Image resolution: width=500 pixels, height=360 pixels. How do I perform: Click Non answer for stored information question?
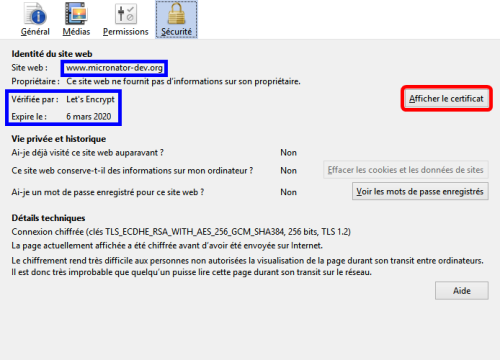pyautogui.click(x=288, y=171)
